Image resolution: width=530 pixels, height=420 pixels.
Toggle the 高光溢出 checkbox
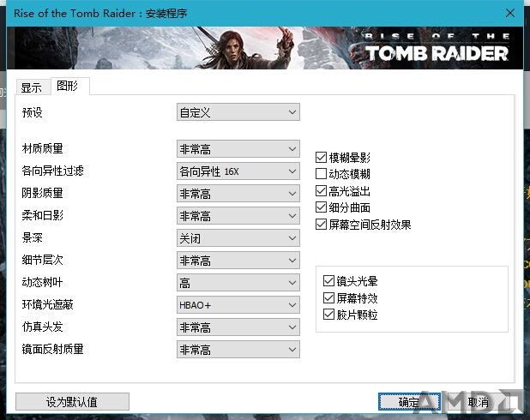coord(321,190)
